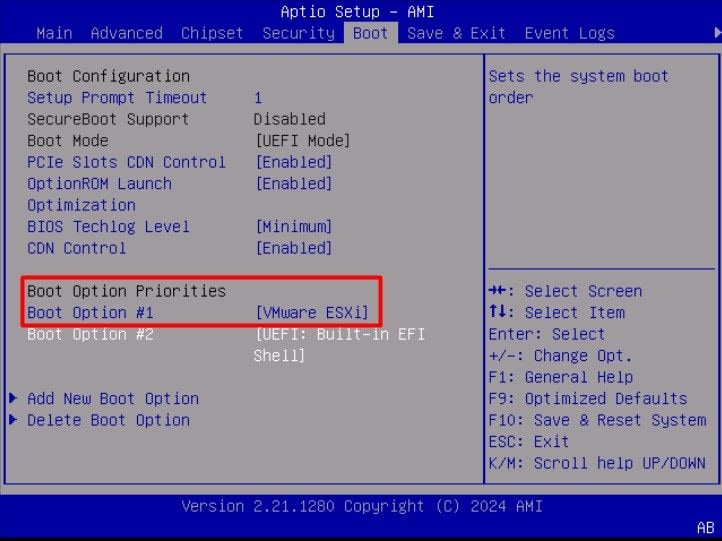Click the 'Enter: Select' key hint
Screen dimensions: 722x541
click(547, 334)
